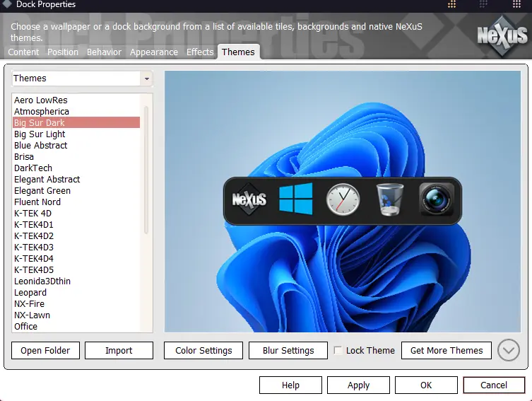Select Aero LowRes theme
This screenshot has width=532, height=401.
(x=76, y=100)
